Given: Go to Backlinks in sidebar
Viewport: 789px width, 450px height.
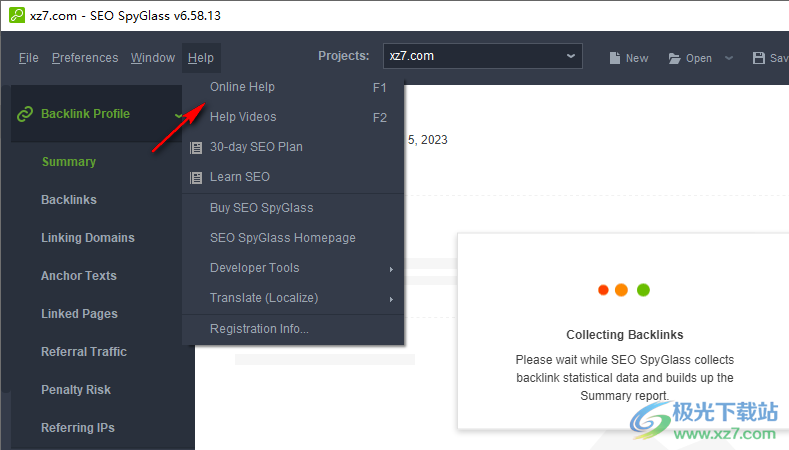Looking at the screenshot, I should tap(69, 200).
